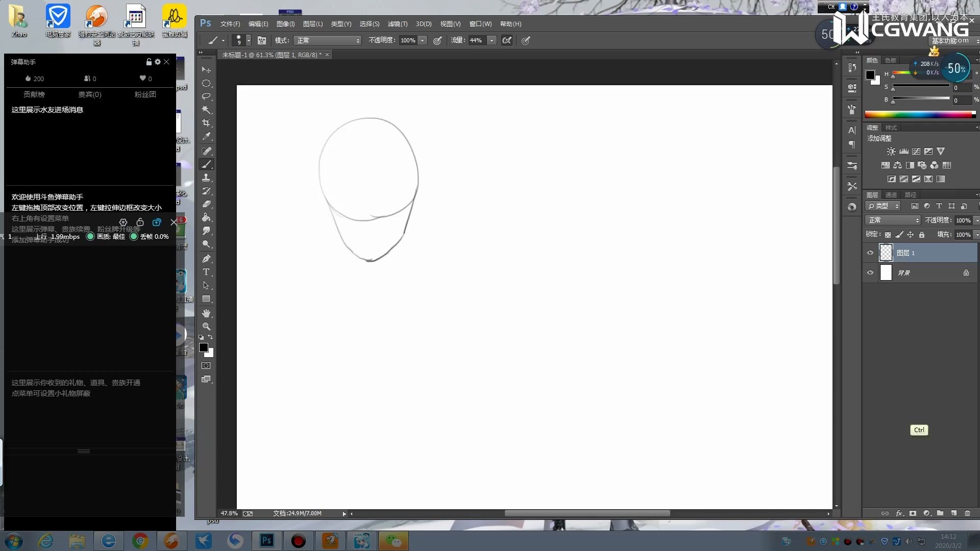Create new layer icon in Layers panel
Image resolution: width=980 pixels, height=551 pixels.
point(953,513)
